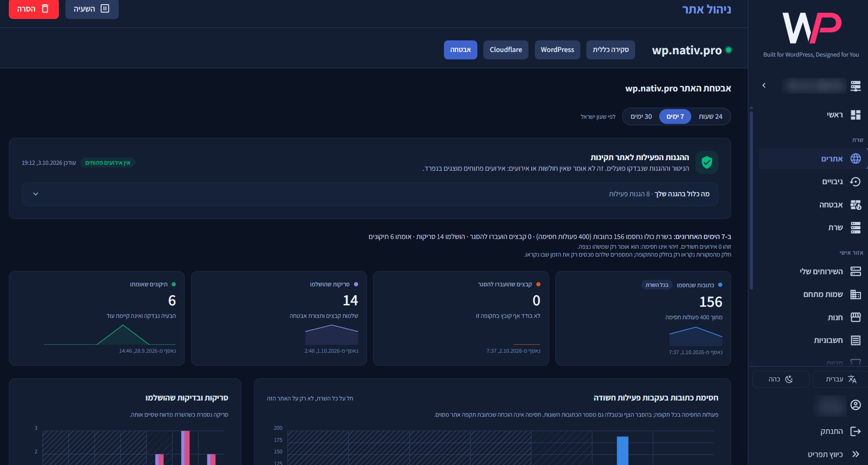
Task: Click the השעיה suspend button
Action: pos(92,9)
